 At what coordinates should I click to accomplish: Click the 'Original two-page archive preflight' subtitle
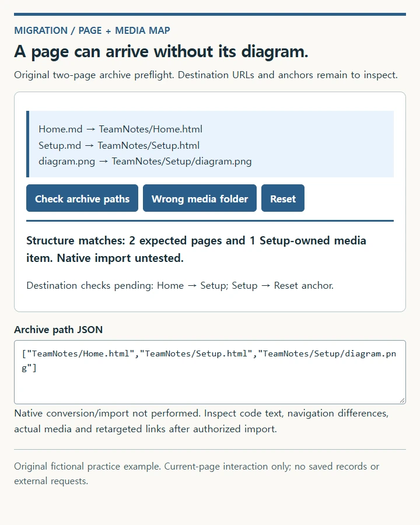click(206, 75)
